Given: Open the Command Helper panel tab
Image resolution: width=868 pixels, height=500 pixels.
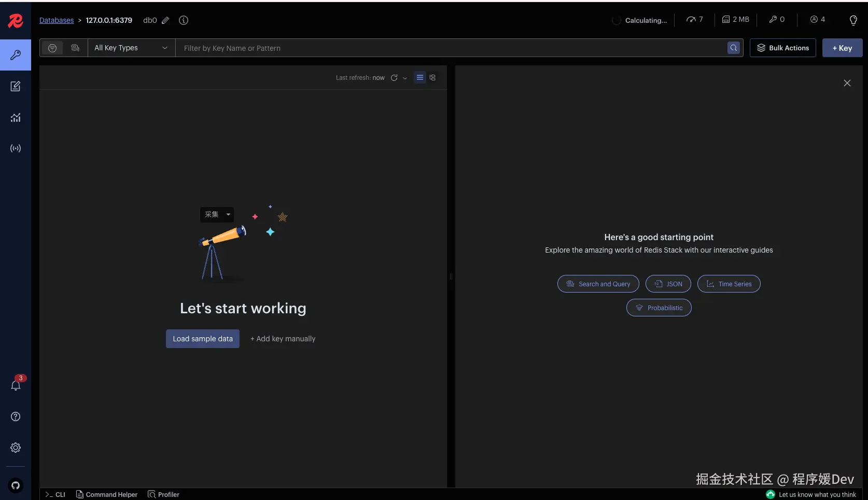Looking at the screenshot, I should tap(107, 494).
